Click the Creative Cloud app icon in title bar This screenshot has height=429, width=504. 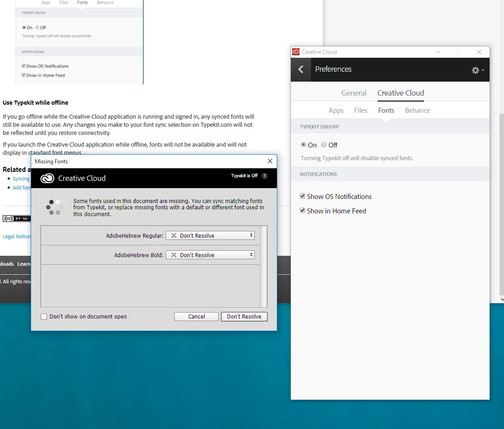click(x=296, y=52)
